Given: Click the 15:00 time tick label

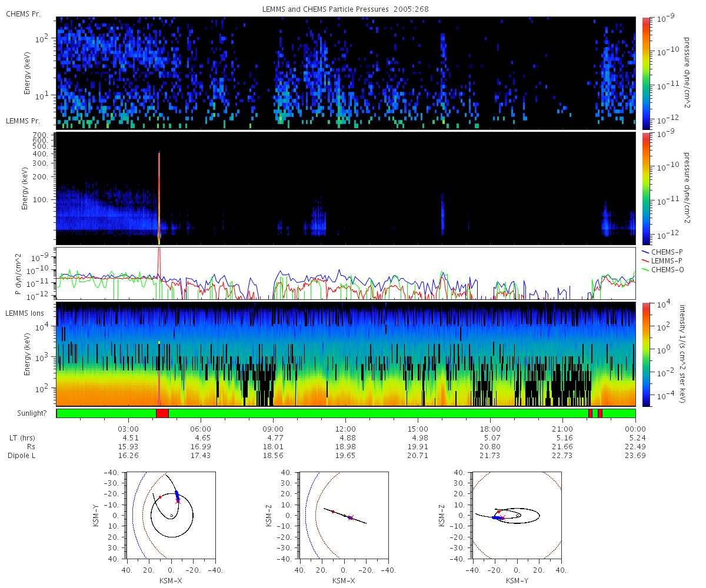Looking at the screenshot, I should 418,429.
